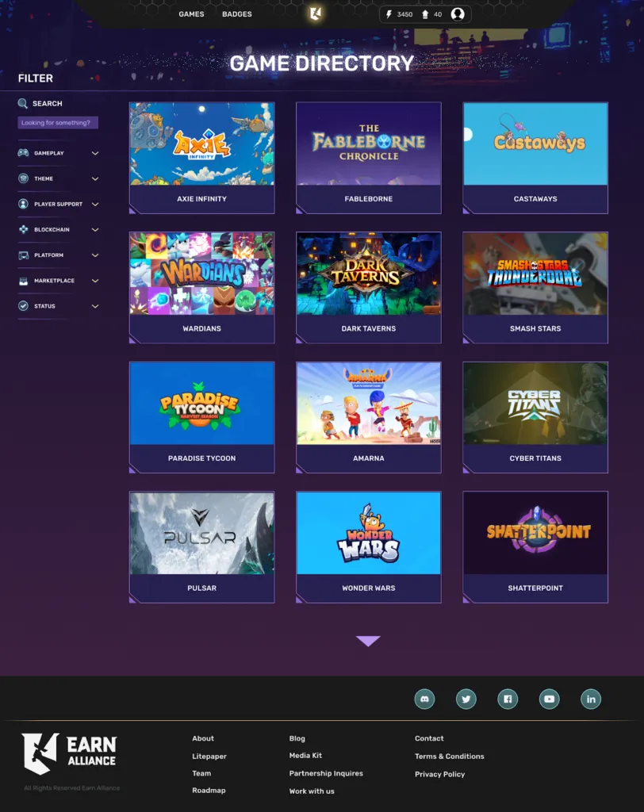This screenshot has width=644, height=812.
Task: Open the Twitter social icon
Action: [x=466, y=699]
